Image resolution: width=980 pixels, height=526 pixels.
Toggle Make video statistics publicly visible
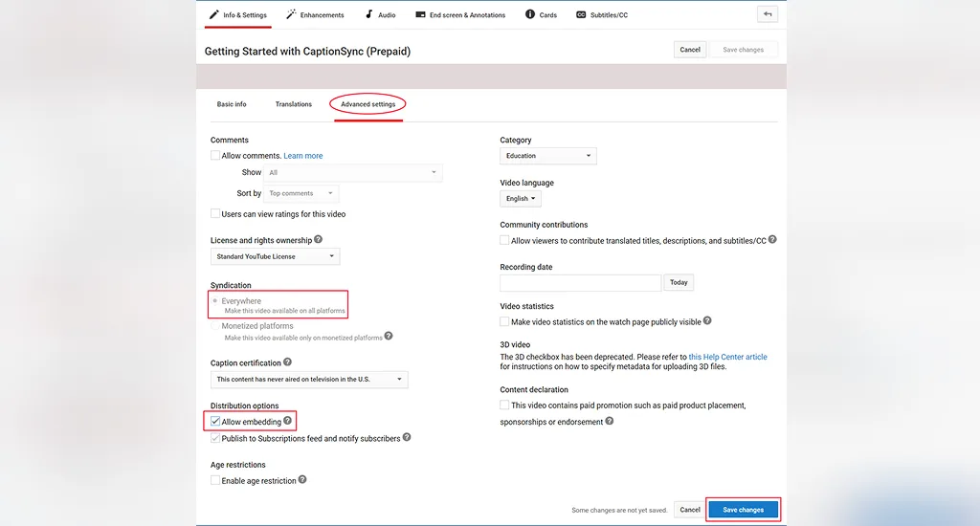tap(504, 321)
